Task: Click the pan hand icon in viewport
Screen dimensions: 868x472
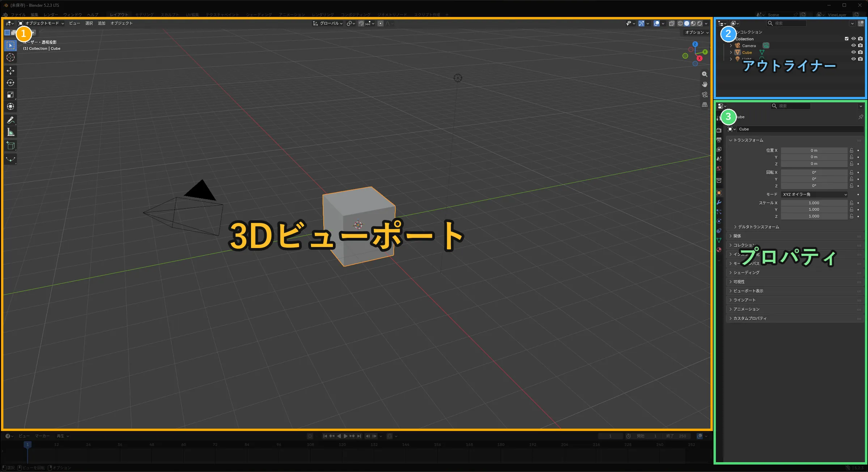Action: 705,84
